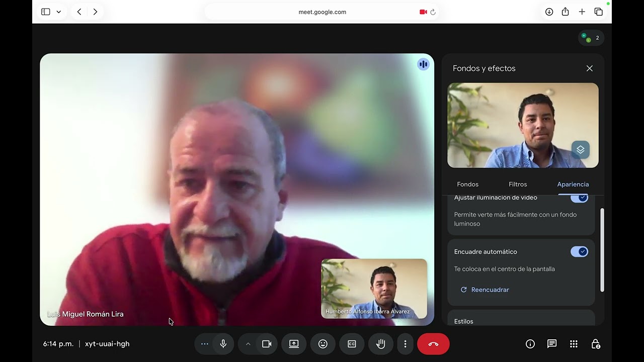Show the Safari sidebar
Image resolution: width=644 pixels, height=362 pixels.
pyautogui.click(x=46, y=12)
